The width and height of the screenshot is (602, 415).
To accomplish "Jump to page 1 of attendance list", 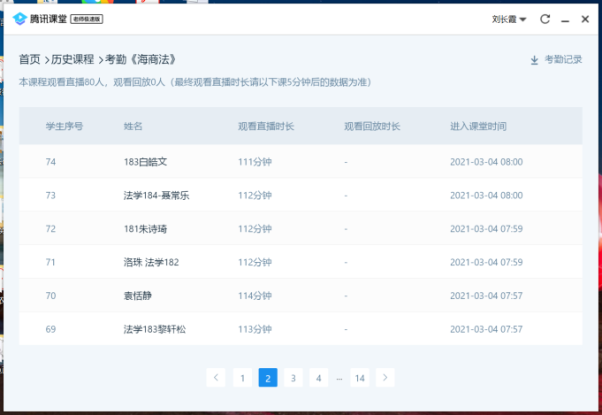I will point(242,377).
